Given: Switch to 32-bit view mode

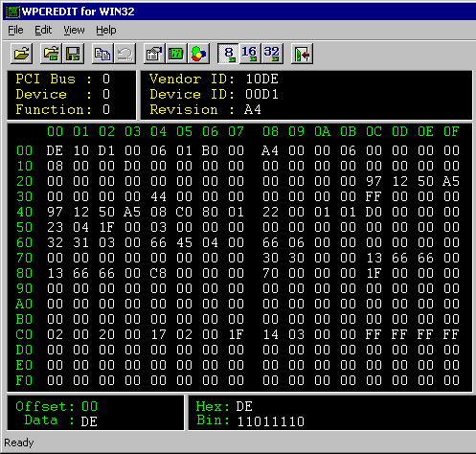Looking at the screenshot, I should (x=272, y=54).
